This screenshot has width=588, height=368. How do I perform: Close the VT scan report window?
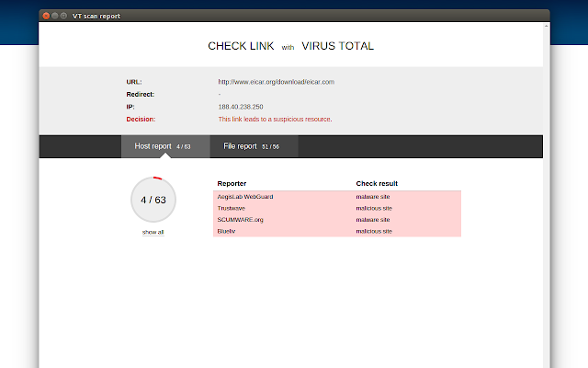pos(46,16)
